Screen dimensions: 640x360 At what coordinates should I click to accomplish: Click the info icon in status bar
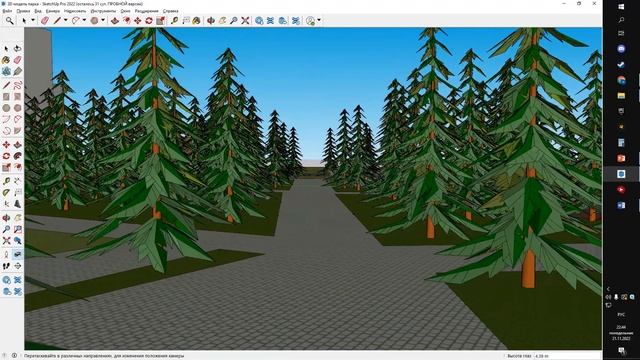tap(14, 356)
